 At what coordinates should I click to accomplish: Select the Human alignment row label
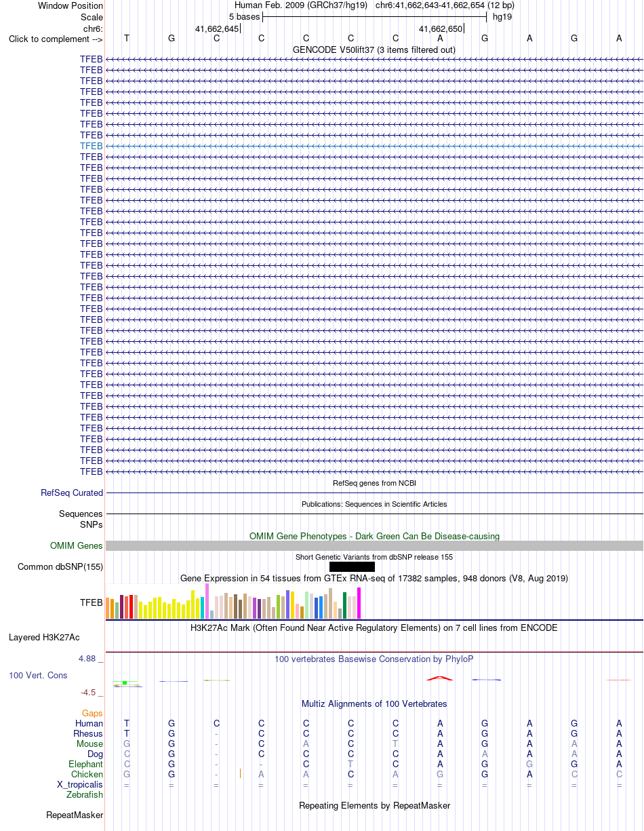pyautogui.click(x=89, y=724)
